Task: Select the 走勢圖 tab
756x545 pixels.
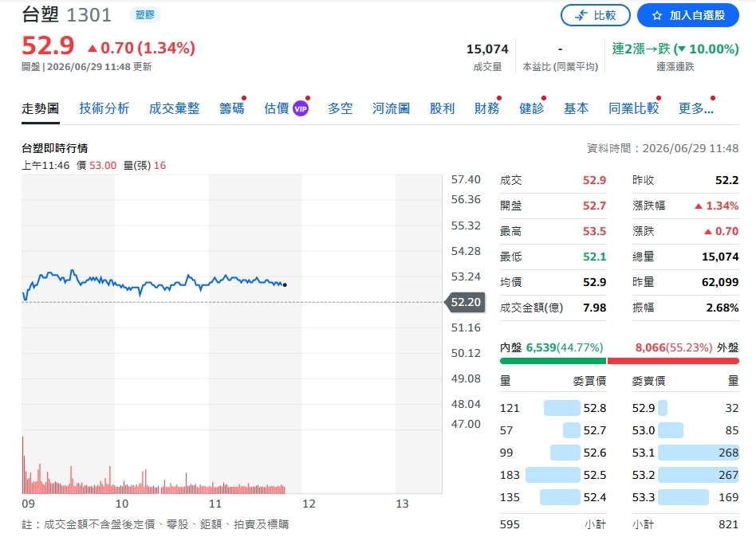Action: pos(41,108)
